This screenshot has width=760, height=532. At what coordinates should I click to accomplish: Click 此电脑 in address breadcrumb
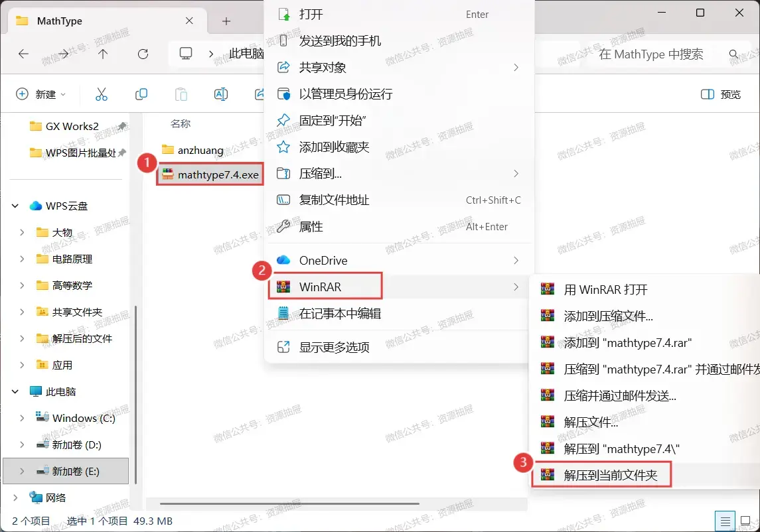coord(246,53)
